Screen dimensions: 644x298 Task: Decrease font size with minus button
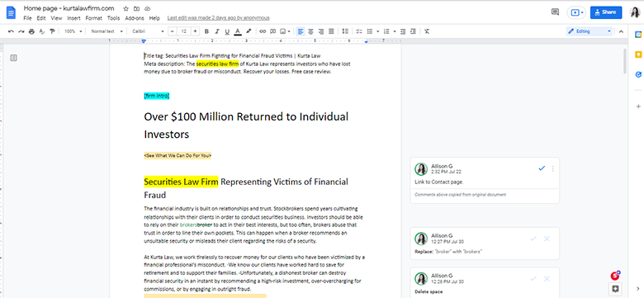172,31
